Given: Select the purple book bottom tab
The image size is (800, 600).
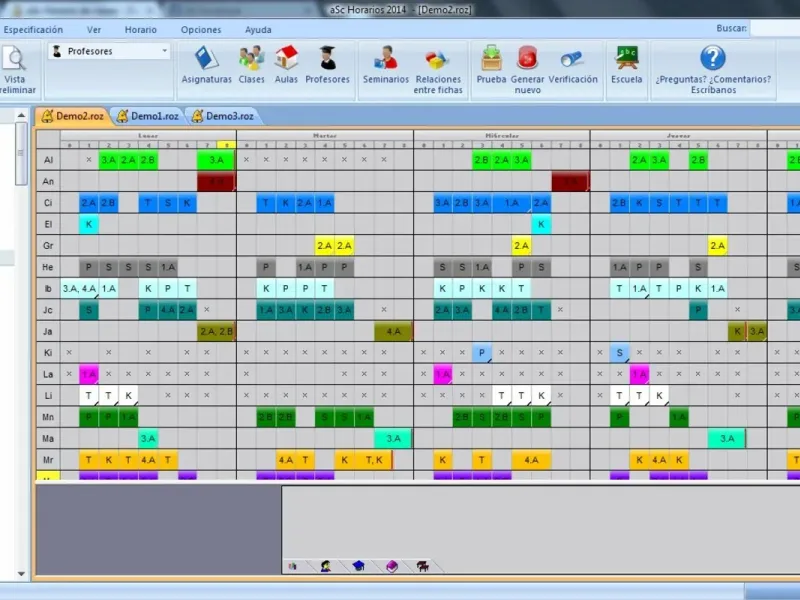Looking at the screenshot, I should coord(391,566).
